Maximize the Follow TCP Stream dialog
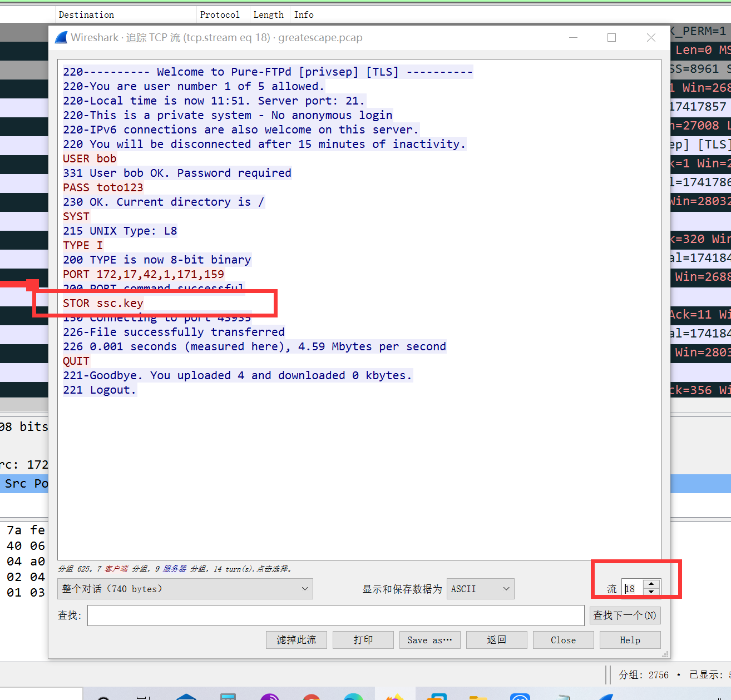 tap(612, 37)
